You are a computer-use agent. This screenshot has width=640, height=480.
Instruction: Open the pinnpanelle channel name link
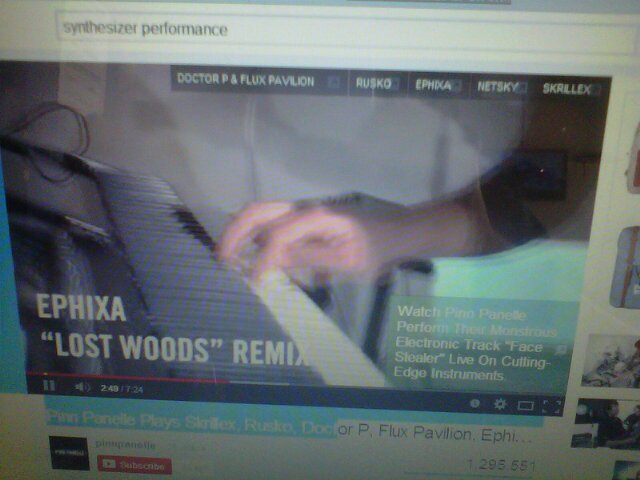[x=125, y=444]
